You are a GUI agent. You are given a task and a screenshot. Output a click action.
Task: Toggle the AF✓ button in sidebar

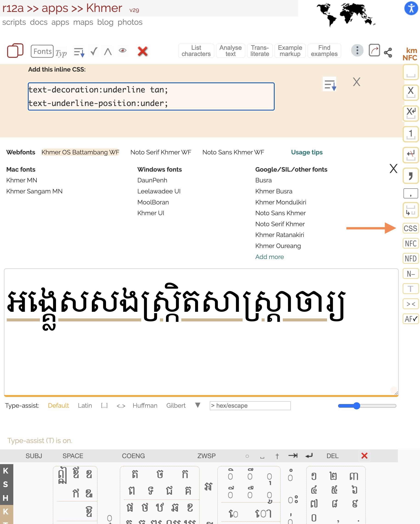(x=411, y=319)
